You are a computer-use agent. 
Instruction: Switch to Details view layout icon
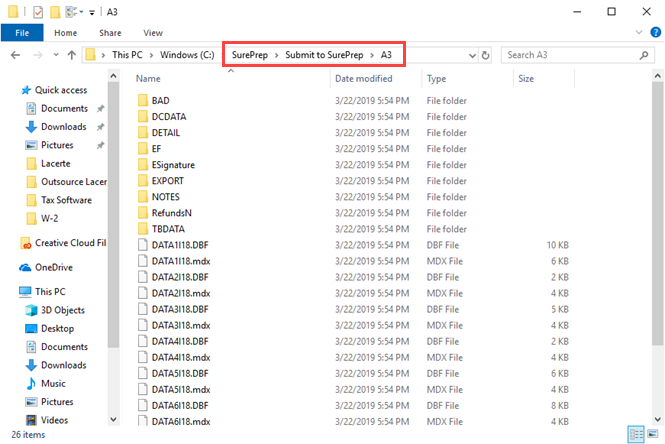click(636, 434)
